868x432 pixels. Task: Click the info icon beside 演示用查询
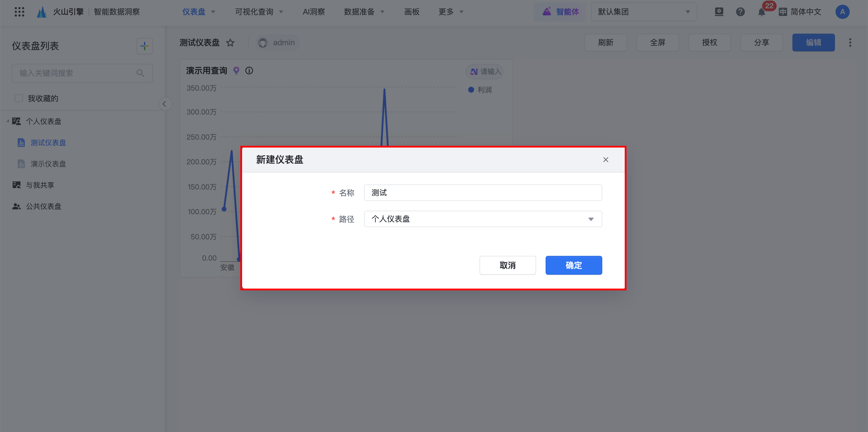pos(249,71)
